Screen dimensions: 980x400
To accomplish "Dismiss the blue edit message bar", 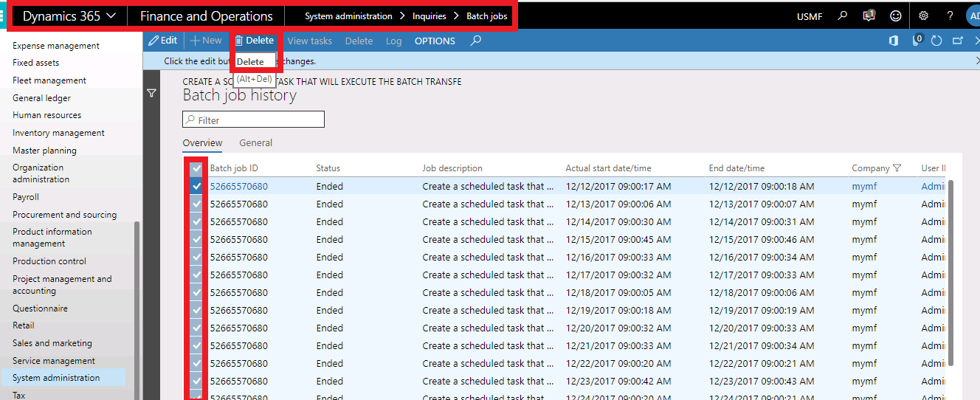I will pos(976,61).
